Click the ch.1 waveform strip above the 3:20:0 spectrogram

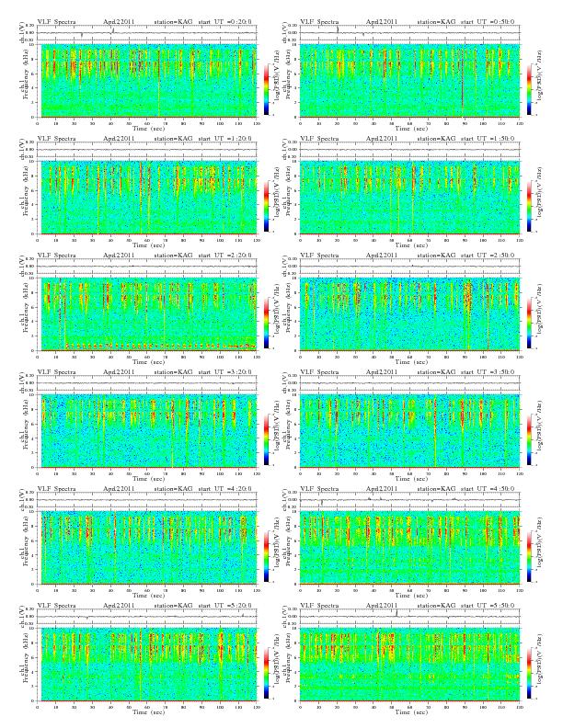click(147, 383)
